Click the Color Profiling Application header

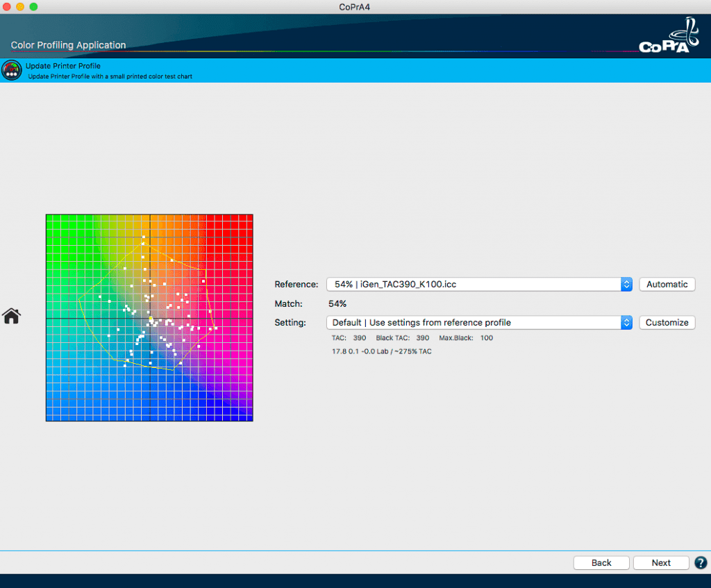point(68,44)
